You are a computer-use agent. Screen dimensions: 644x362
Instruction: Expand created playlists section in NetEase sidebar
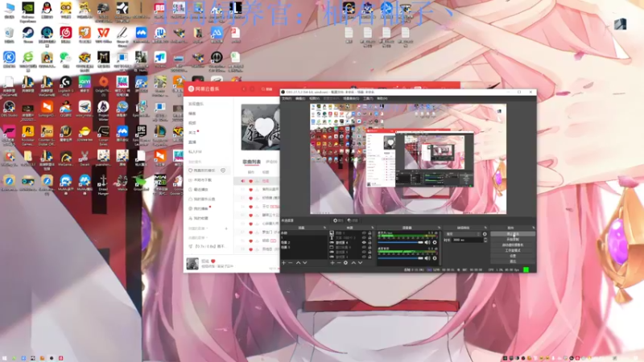click(197, 228)
